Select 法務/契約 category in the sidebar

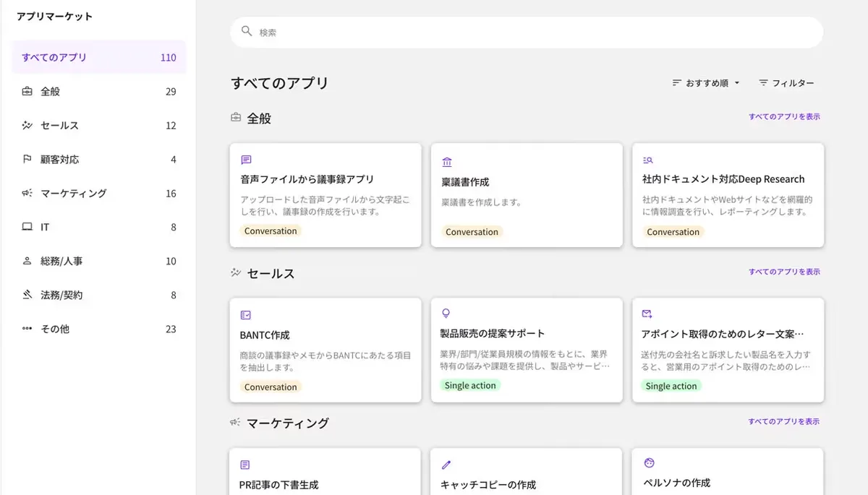click(x=99, y=295)
